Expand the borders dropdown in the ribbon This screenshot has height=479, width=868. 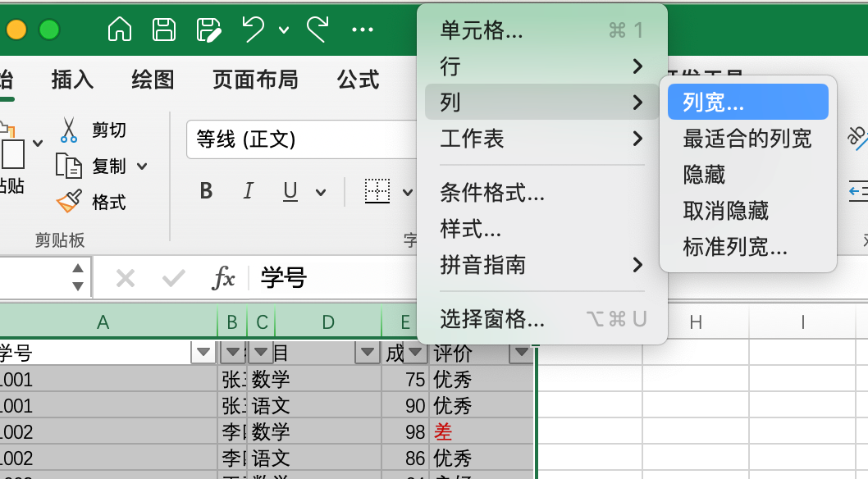coord(408,191)
